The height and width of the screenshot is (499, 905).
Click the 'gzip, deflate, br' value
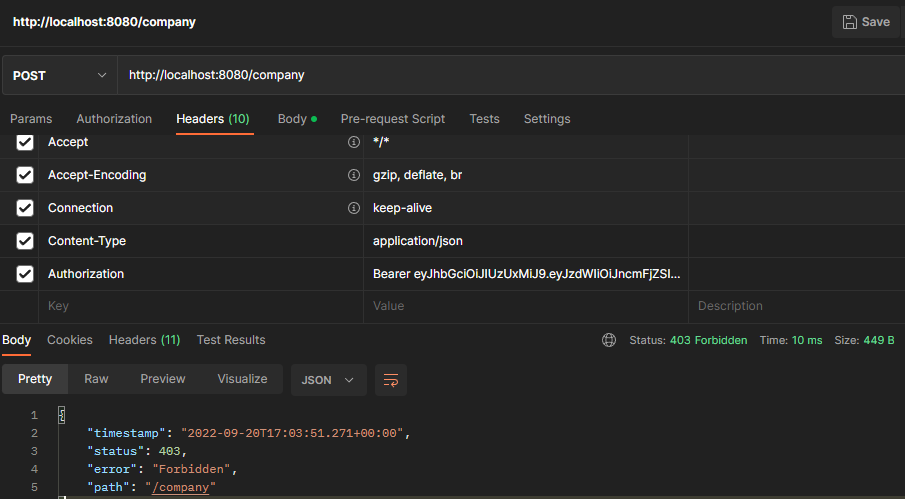417,175
